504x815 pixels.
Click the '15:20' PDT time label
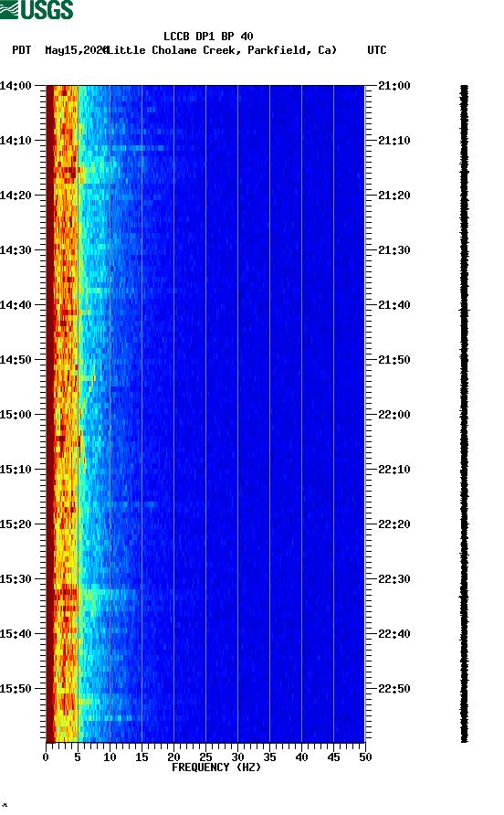tap(16, 524)
